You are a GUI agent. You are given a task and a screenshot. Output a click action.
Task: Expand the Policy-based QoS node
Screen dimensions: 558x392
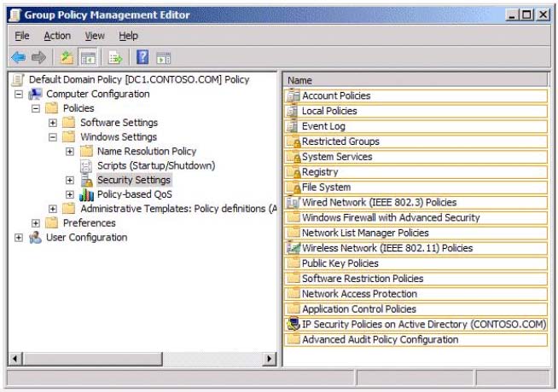point(70,194)
